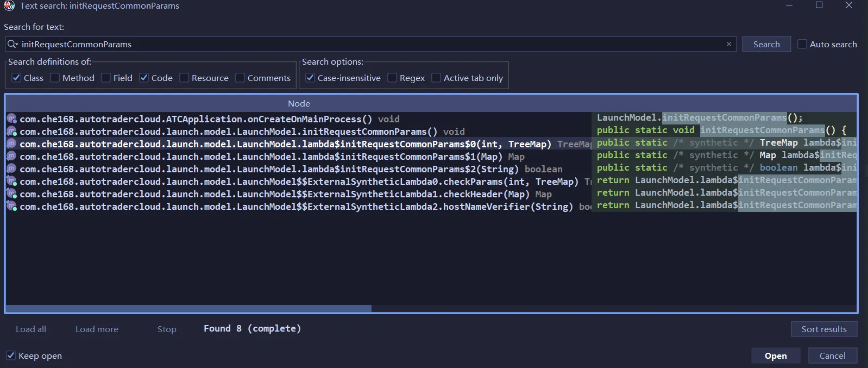868x368 pixels.
Task: Enable the Field search checkbox
Action: click(106, 78)
